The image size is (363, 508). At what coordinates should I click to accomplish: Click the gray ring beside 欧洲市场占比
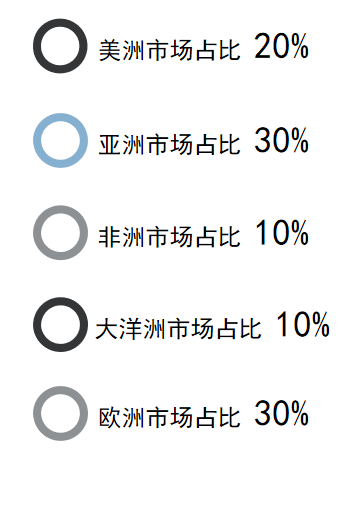pyautogui.click(x=60, y=413)
